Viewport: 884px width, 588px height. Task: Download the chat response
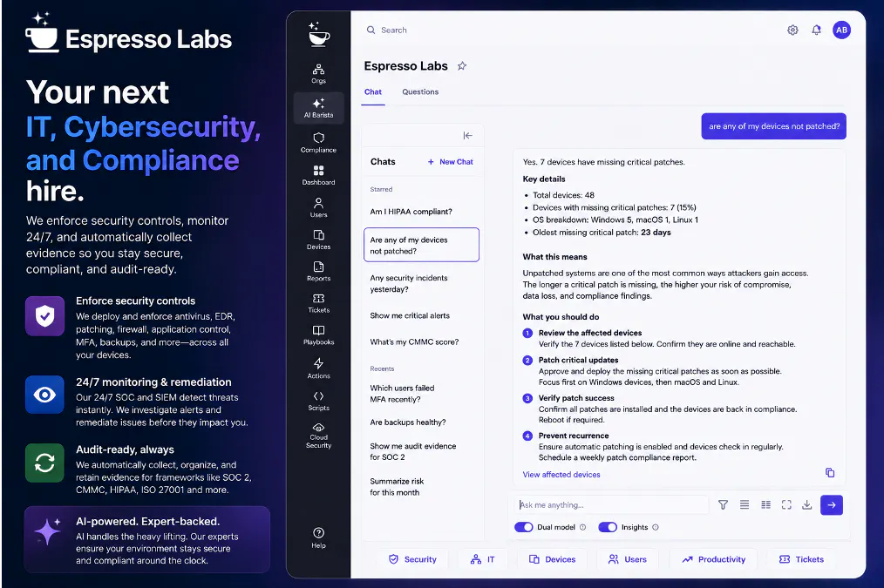click(x=806, y=504)
